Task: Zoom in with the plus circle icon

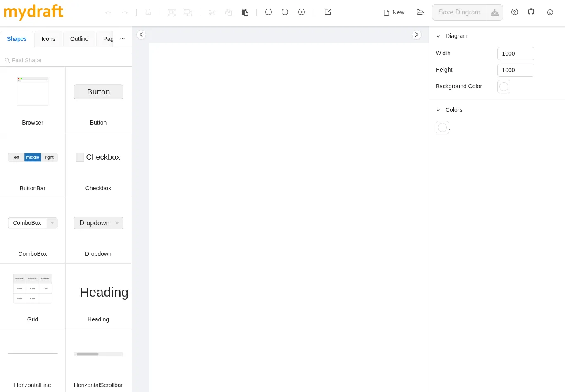Action: (285, 12)
